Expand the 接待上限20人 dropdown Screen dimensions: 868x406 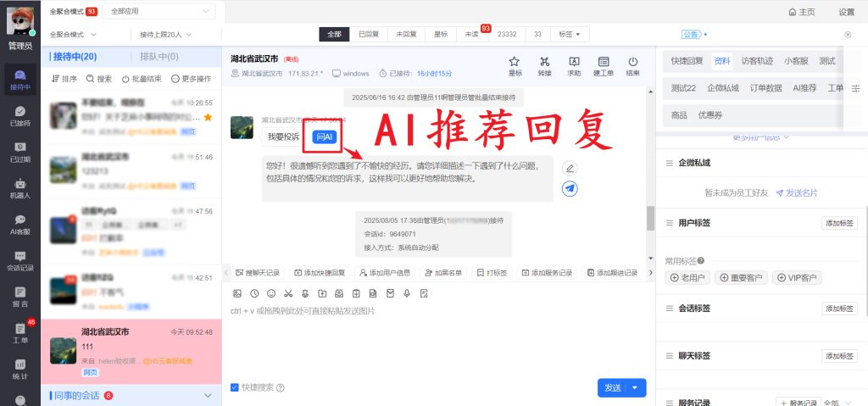point(165,35)
